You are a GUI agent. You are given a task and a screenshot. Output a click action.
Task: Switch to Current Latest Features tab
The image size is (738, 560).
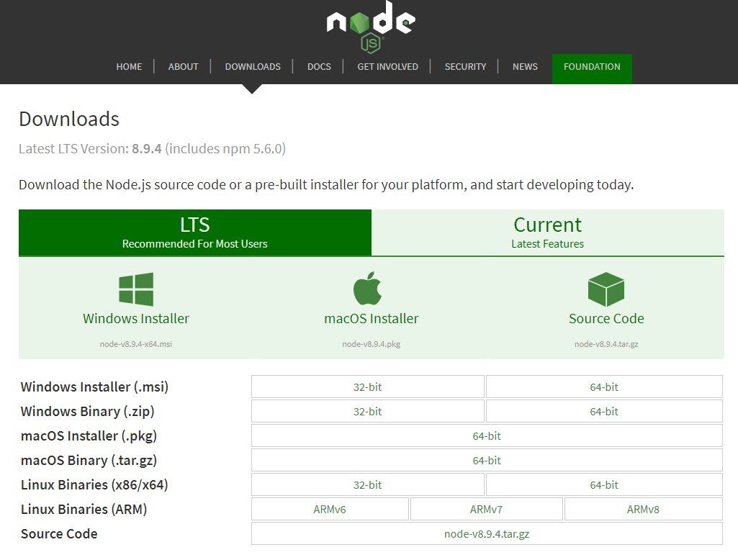pos(548,232)
